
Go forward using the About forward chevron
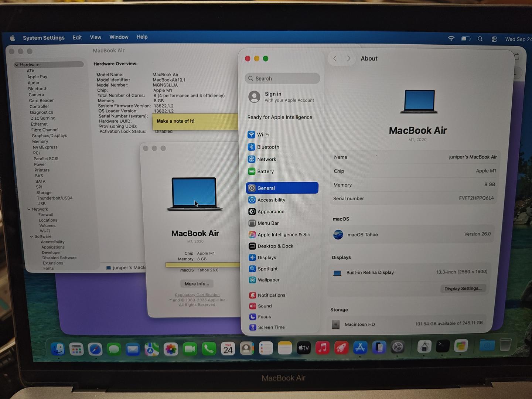[348, 58]
